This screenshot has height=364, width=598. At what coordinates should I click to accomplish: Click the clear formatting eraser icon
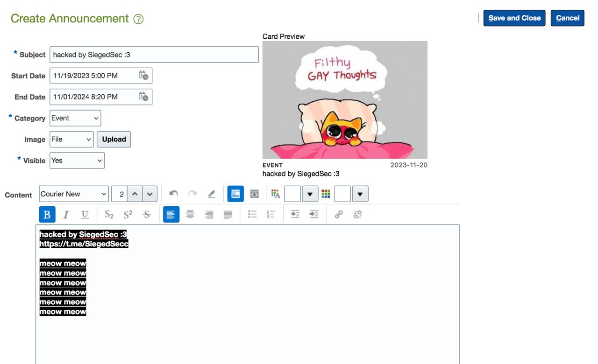coord(212,194)
